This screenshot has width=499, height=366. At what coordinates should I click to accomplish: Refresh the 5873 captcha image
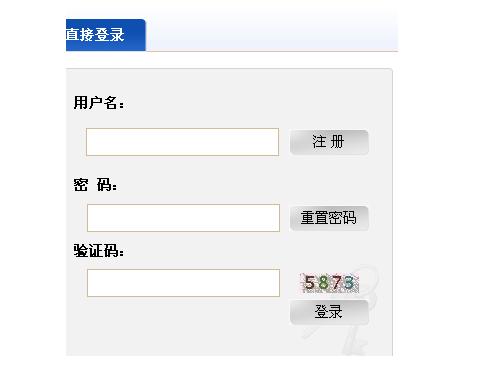tap(329, 283)
